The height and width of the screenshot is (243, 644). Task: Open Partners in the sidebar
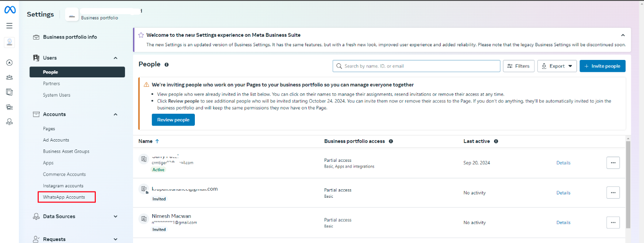click(51, 84)
